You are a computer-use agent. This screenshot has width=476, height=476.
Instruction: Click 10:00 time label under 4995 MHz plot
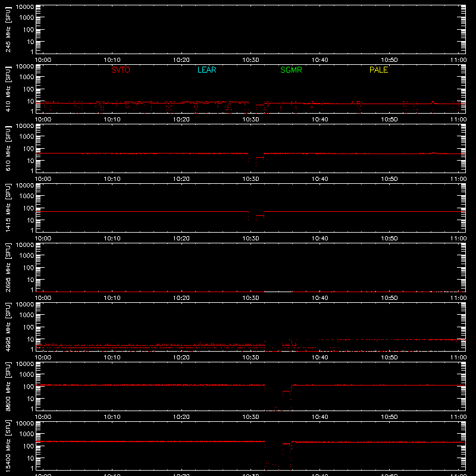[43, 358]
